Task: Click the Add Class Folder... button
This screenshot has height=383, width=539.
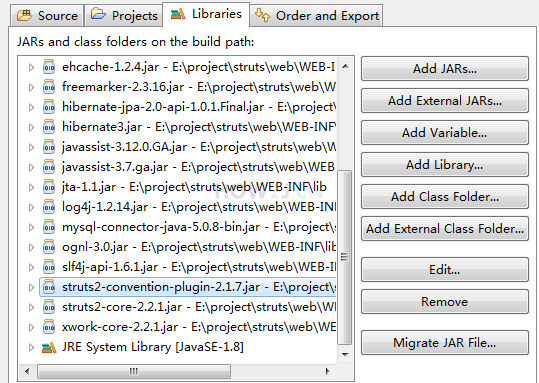Action: (445, 197)
